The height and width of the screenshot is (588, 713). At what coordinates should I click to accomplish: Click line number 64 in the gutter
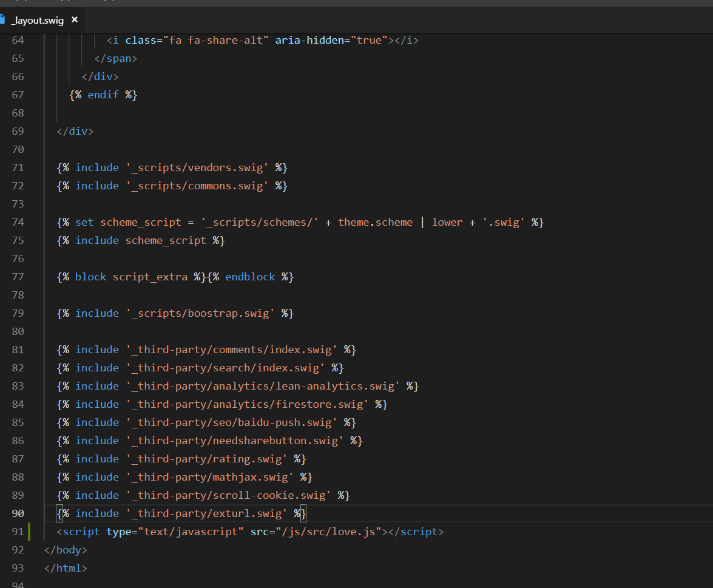click(18, 40)
